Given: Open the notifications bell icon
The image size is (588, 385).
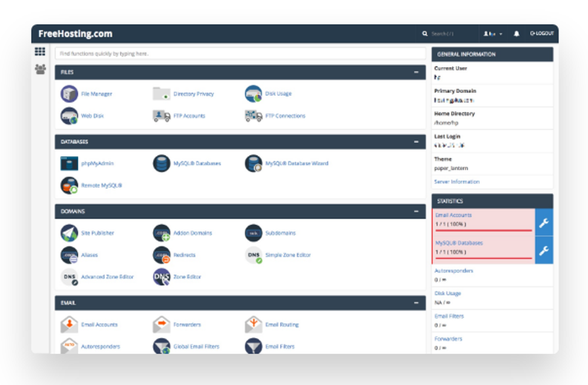Looking at the screenshot, I should pyautogui.click(x=516, y=34).
